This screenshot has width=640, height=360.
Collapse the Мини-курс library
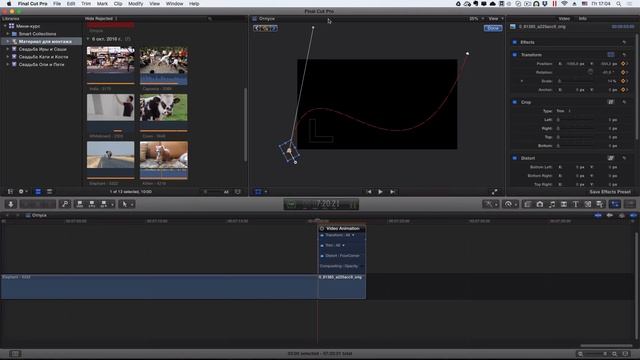coord(5,26)
